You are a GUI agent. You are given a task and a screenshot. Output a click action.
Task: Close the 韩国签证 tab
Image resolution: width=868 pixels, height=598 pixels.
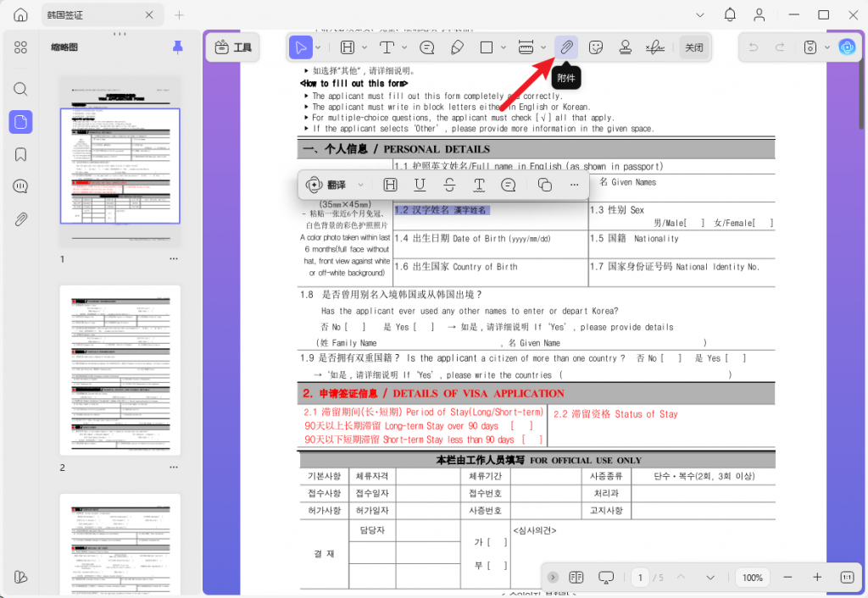149,15
